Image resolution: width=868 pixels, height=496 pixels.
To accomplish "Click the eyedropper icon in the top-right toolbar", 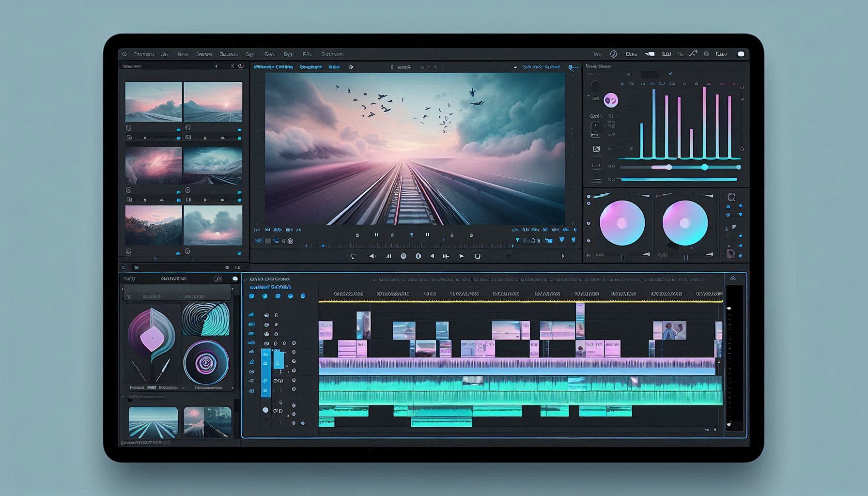I will (693, 54).
